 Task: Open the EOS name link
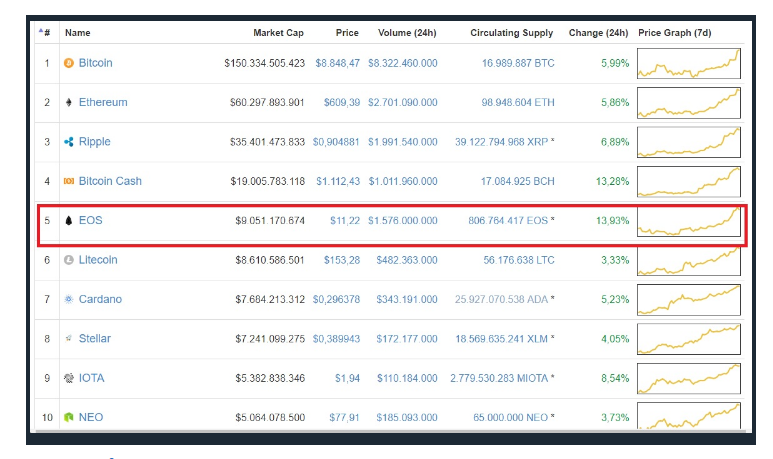point(91,220)
